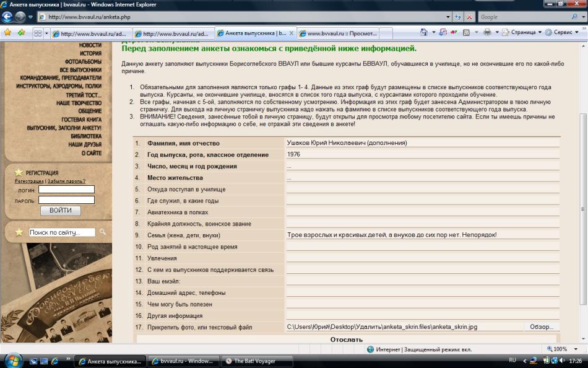Click the Место жительства field

423,177
